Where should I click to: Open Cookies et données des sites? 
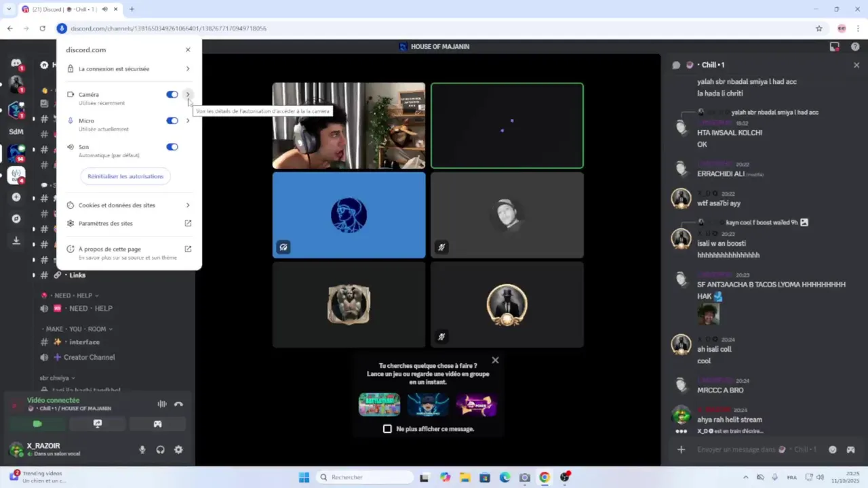(129, 205)
